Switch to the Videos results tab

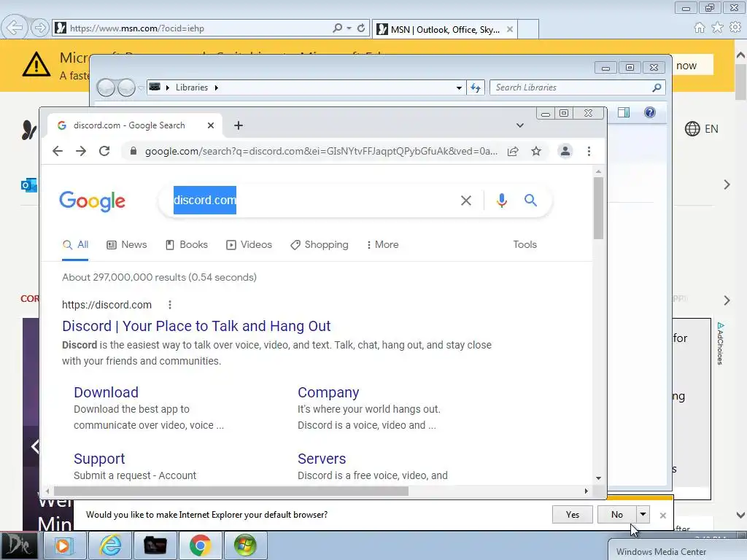(x=249, y=245)
